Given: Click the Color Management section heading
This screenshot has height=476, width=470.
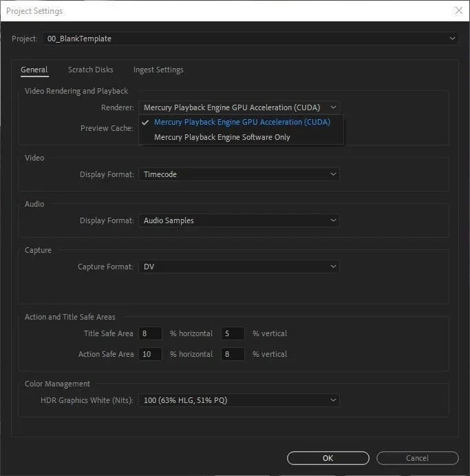Looking at the screenshot, I should (x=57, y=384).
